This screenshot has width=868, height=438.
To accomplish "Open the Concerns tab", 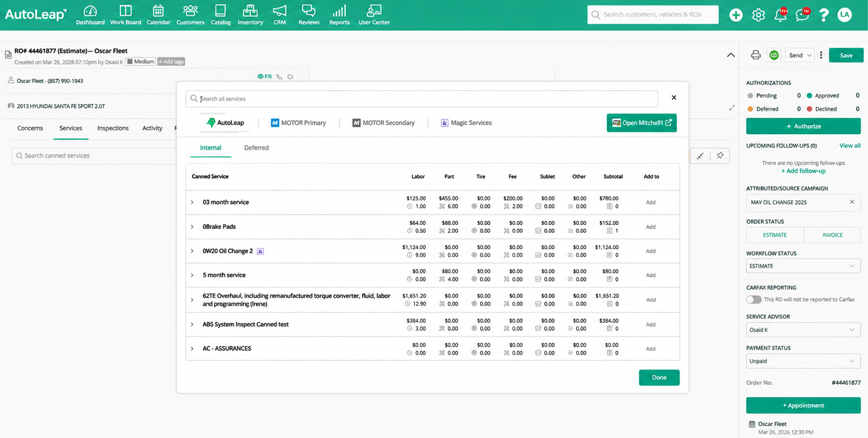I will coord(30,128).
